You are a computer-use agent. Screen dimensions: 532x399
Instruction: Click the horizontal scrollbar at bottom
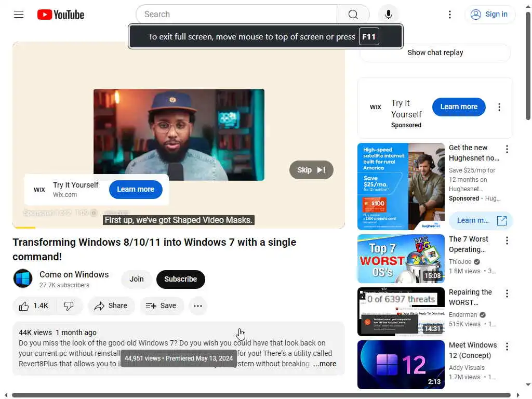[261, 395]
